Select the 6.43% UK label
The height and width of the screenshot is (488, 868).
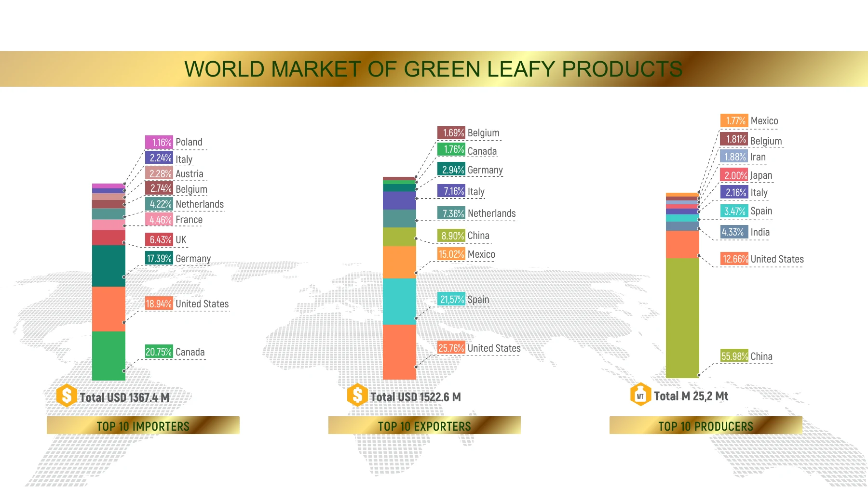tap(166, 239)
